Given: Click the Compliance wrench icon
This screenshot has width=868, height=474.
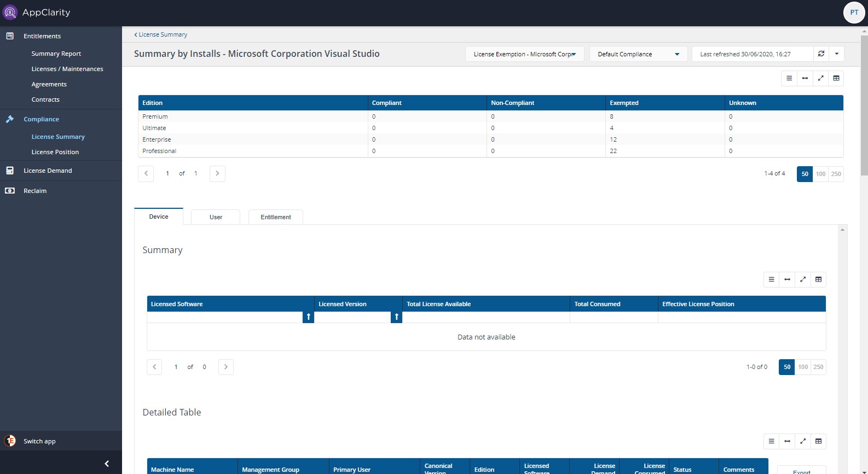Looking at the screenshot, I should point(10,119).
